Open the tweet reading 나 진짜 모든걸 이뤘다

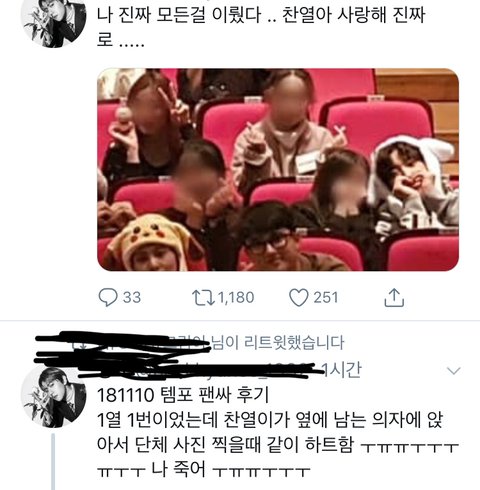tap(261, 27)
